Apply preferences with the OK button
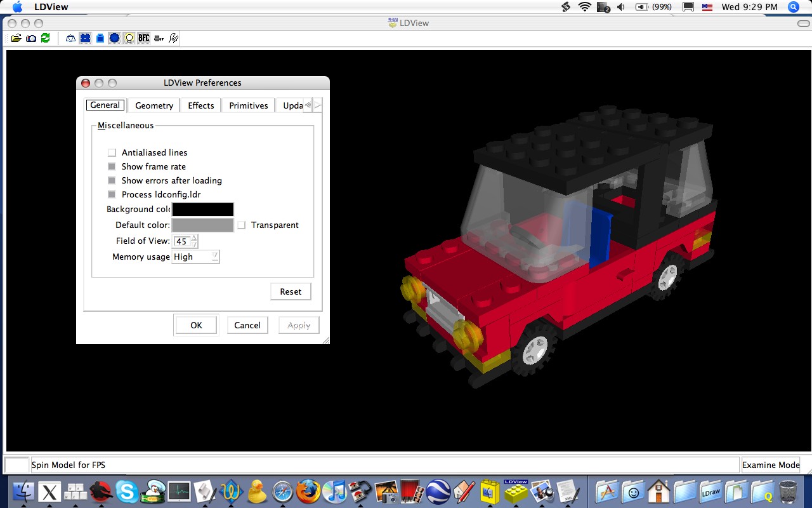This screenshot has width=812, height=508. (195, 324)
